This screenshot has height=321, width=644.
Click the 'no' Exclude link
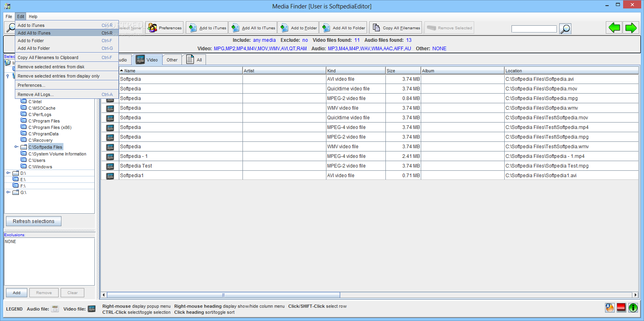305,40
